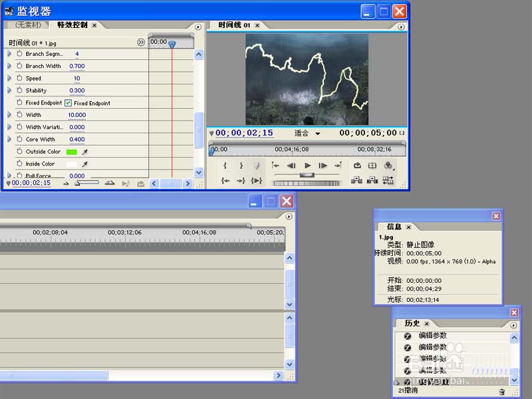Click Set In Point brace icon
The width and height of the screenshot is (532, 399).
coord(225,166)
